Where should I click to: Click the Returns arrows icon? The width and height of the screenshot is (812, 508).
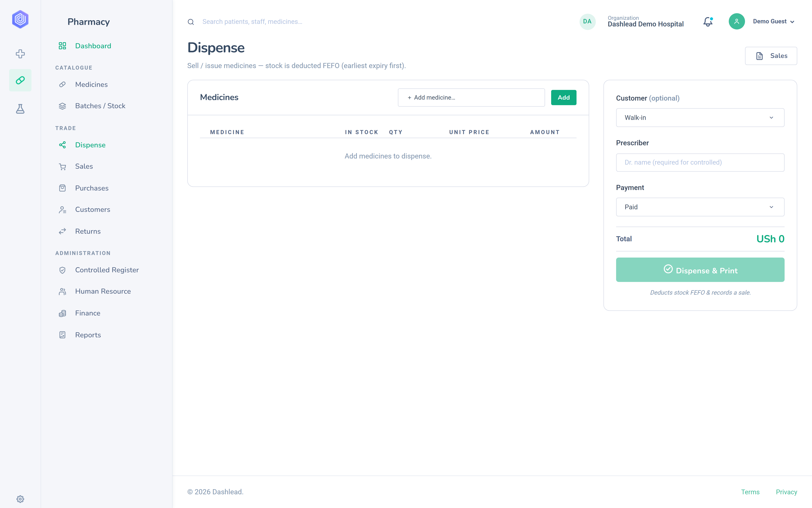pyautogui.click(x=62, y=231)
